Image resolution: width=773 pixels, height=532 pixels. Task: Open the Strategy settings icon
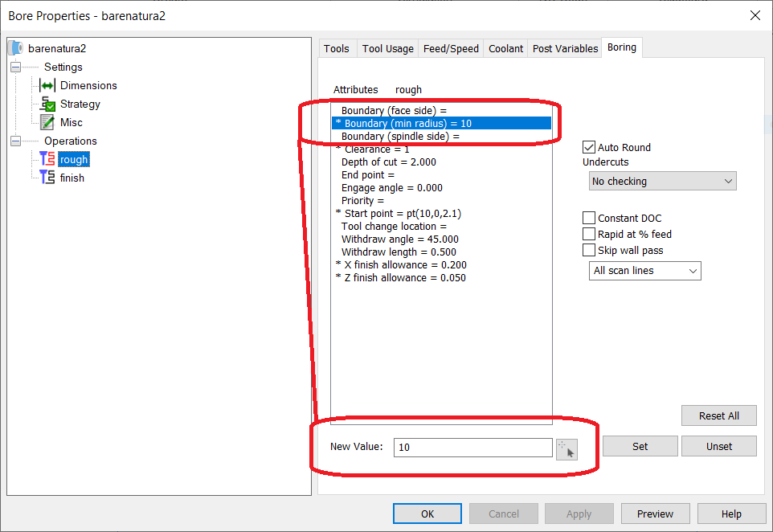point(47,104)
